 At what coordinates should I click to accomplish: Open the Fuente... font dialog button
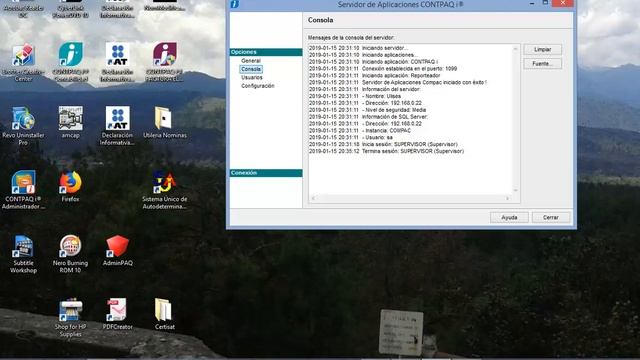542,64
